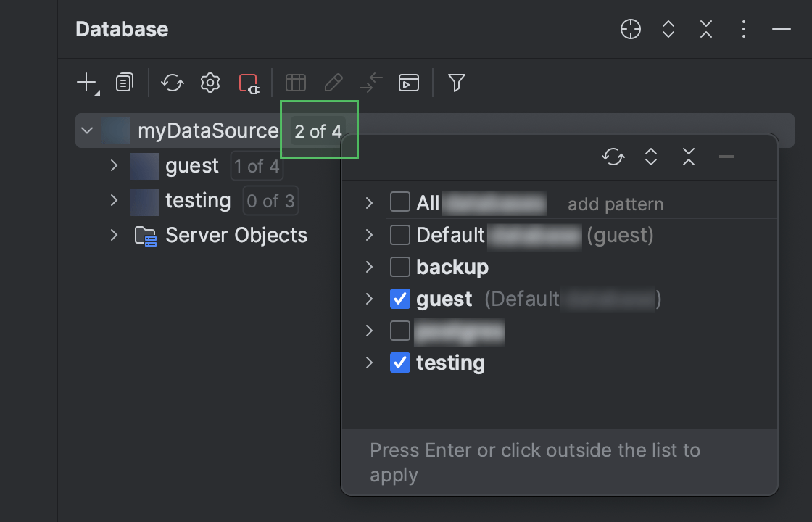Open Data Source Properties gear icon
This screenshot has height=522, width=812.
pos(210,83)
